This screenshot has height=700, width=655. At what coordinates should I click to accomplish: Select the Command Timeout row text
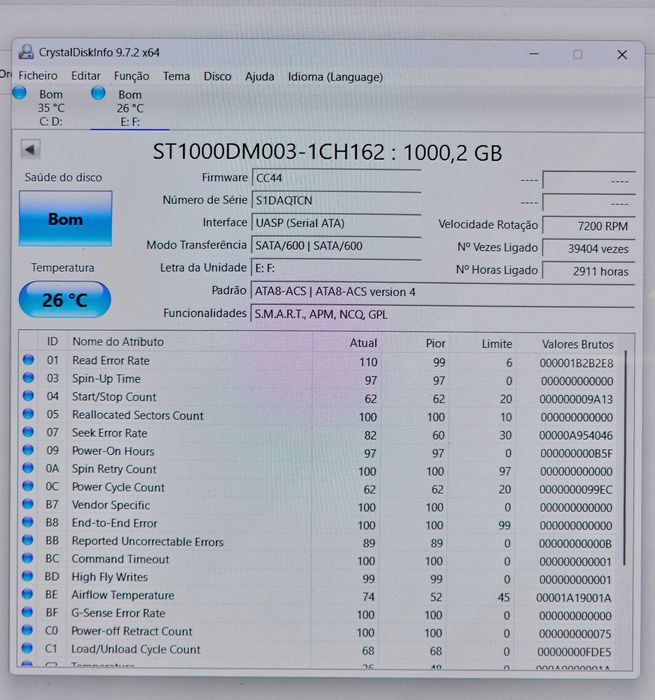[x=120, y=559]
